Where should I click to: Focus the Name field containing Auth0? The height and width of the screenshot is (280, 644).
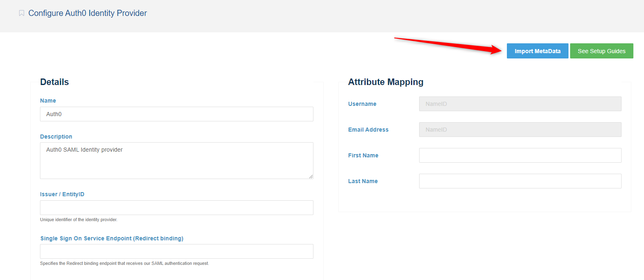[176, 114]
